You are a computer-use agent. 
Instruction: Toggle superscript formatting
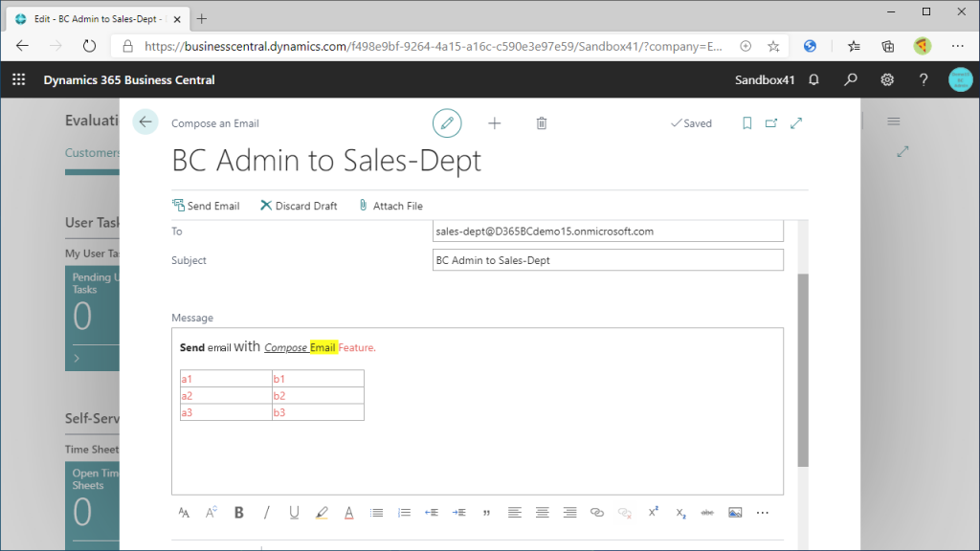(653, 513)
